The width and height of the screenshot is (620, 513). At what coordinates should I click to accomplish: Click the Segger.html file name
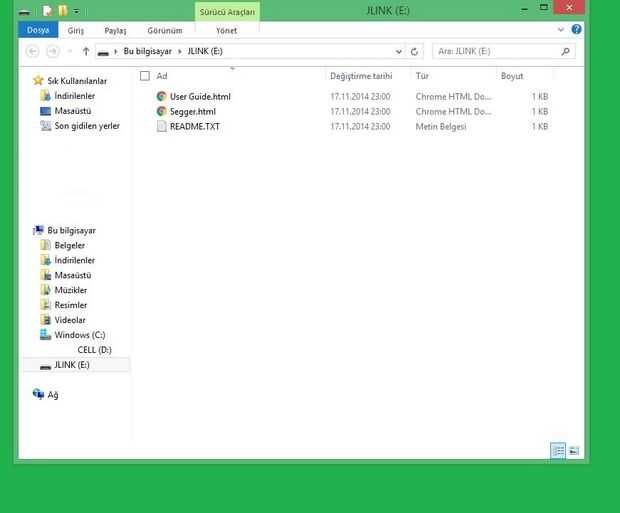193,112
